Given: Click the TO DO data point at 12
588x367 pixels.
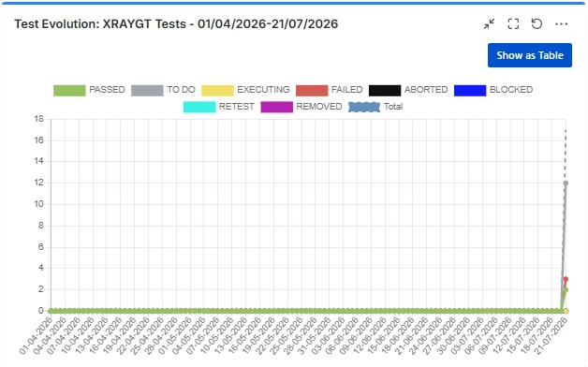Looking at the screenshot, I should [566, 183].
